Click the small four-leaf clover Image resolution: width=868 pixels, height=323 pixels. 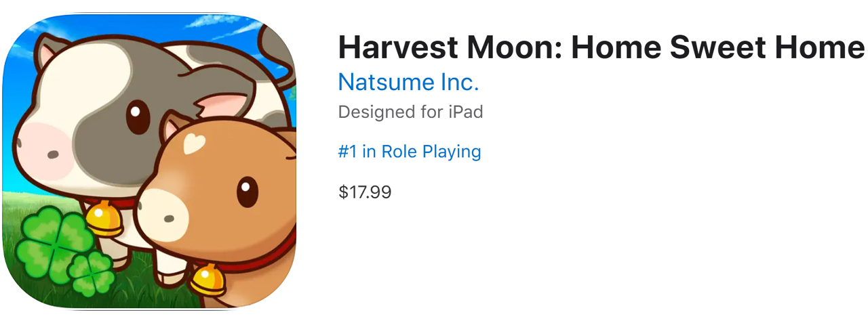92,274
